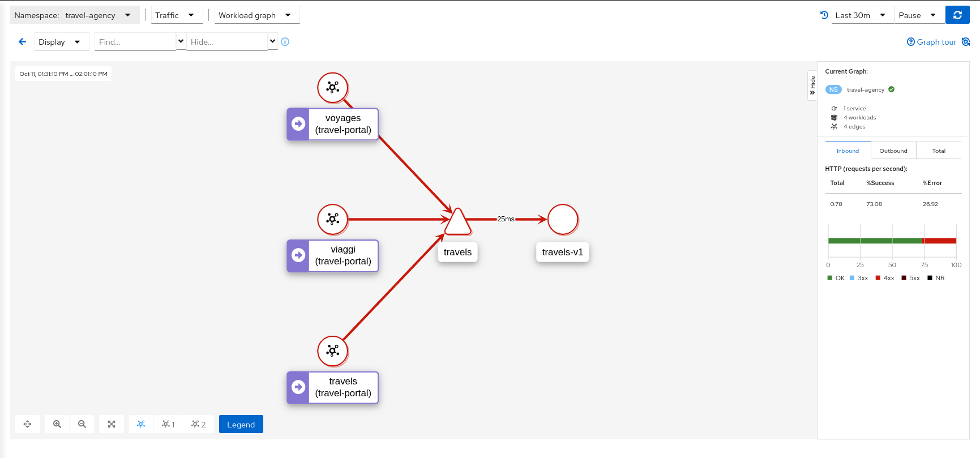The height and width of the screenshot is (458, 980).
Task: Switch to the Outbound tab
Action: click(x=893, y=151)
